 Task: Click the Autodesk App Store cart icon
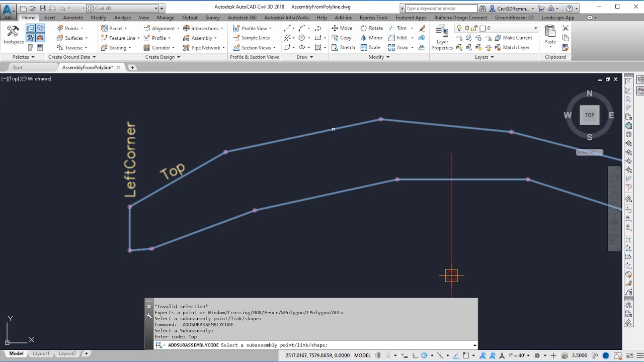[541, 8]
